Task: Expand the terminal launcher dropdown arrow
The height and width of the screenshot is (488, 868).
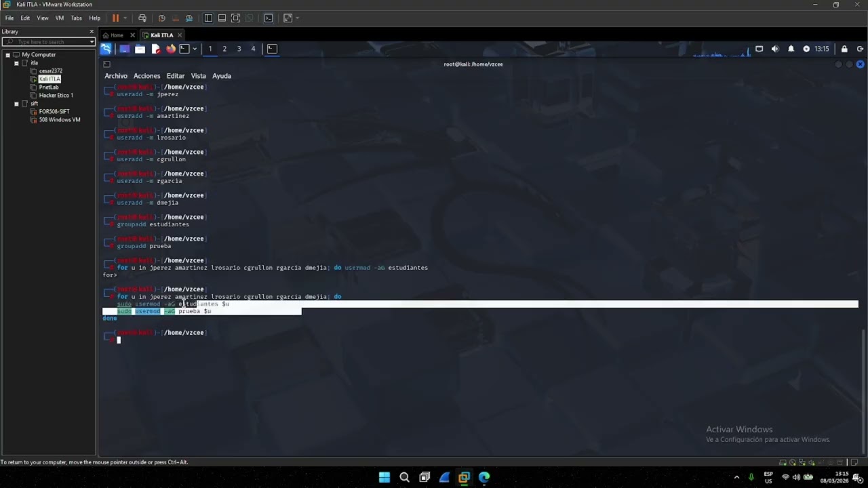Action: pos(195,49)
